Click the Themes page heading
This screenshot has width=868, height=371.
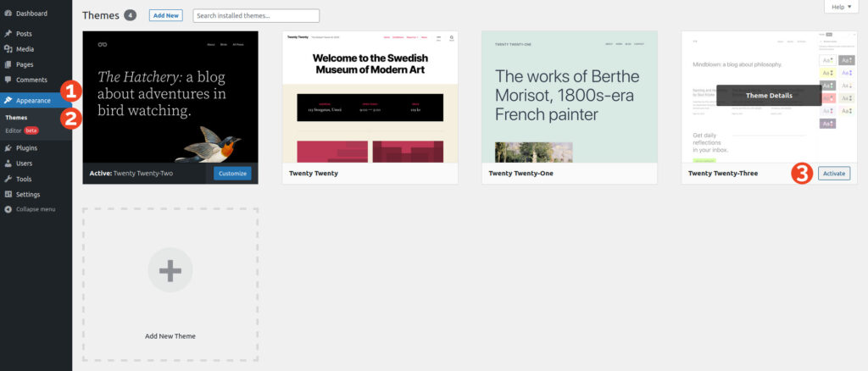tap(101, 15)
